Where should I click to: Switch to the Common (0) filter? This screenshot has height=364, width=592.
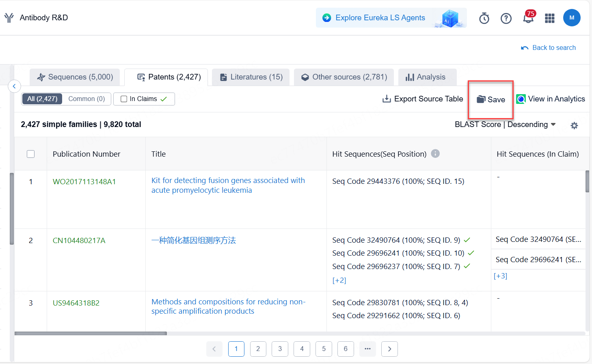pyautogui.click(x=86, y=99)
